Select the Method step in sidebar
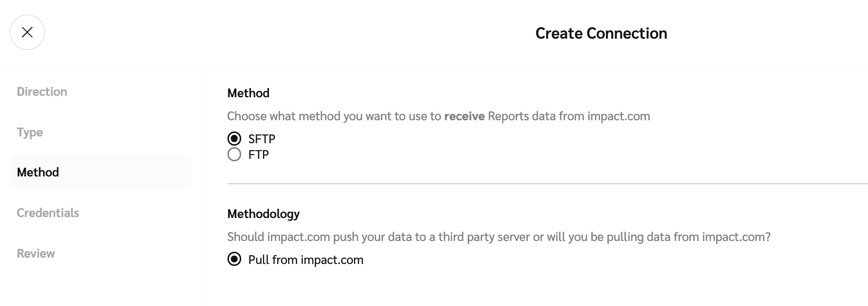This screenshot has width=868, height=306. pos(38,173)
